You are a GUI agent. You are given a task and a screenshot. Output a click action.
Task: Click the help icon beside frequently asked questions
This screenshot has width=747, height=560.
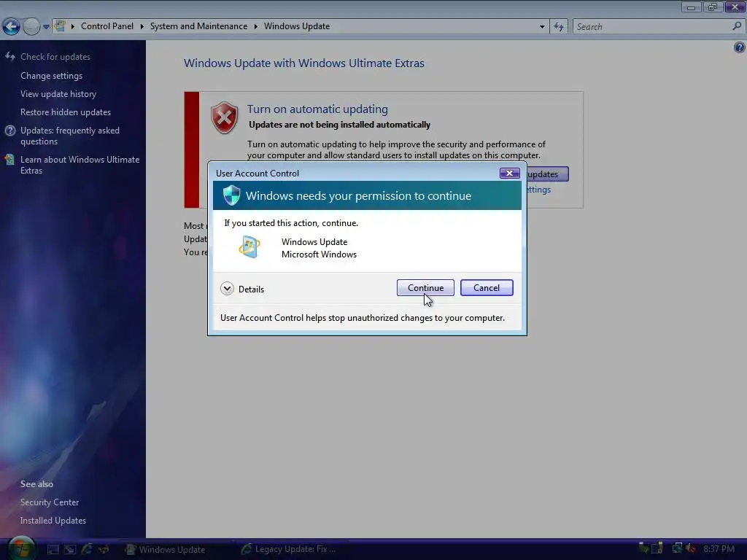tap(10, 131)
